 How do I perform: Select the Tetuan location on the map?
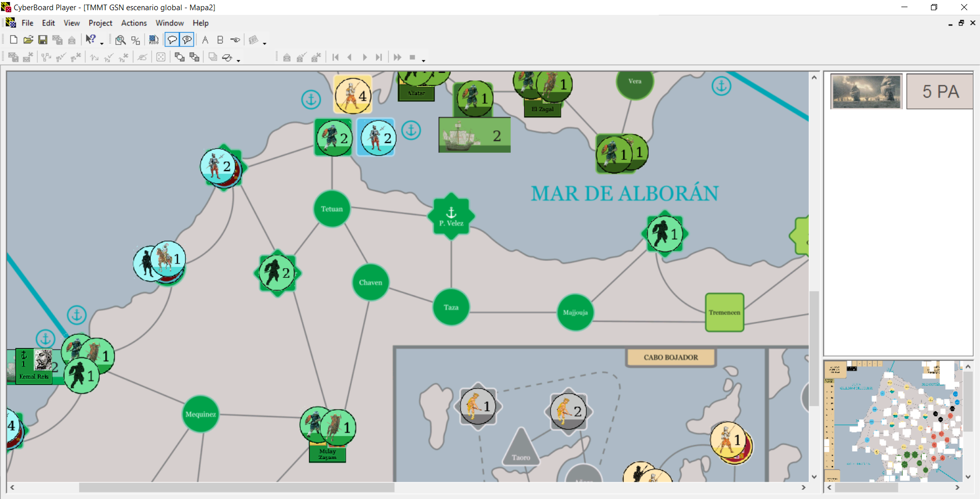[x=332, y=209]
